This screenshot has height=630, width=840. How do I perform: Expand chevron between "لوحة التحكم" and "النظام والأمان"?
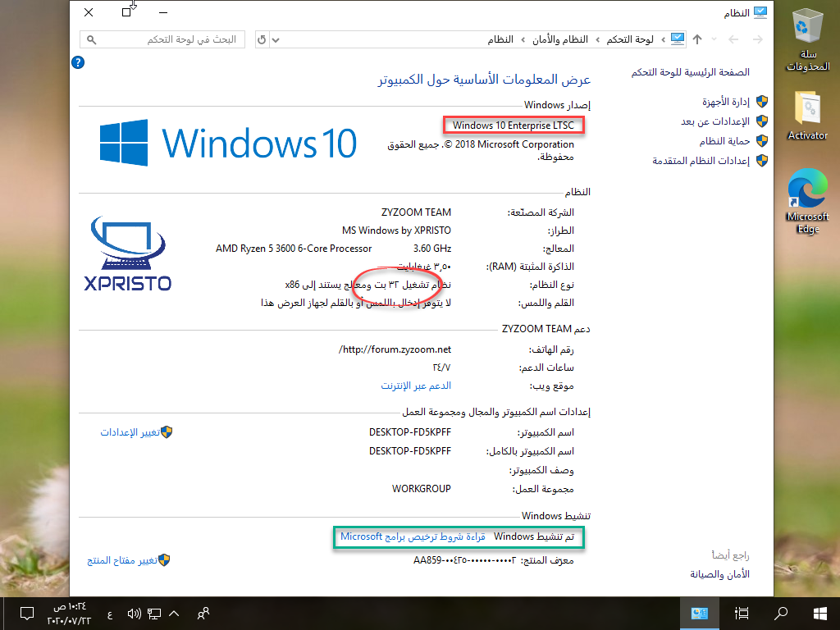click(597, 39)
